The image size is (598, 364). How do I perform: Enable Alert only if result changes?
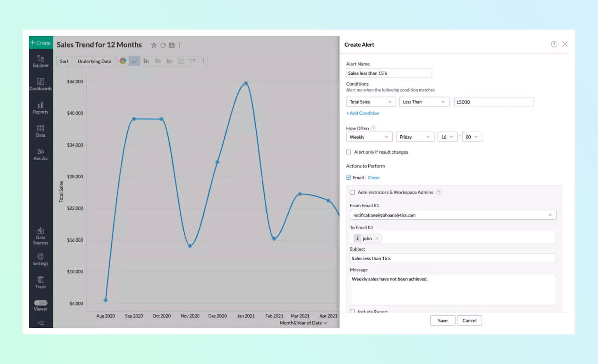348,152
